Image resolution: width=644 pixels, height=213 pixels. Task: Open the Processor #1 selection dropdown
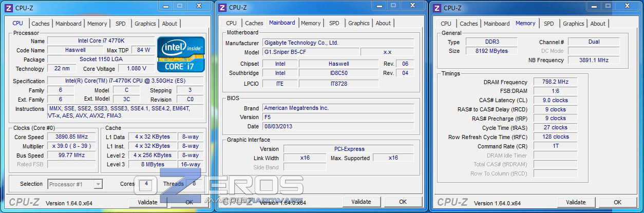pyautogui.click(x=75, y=184)
